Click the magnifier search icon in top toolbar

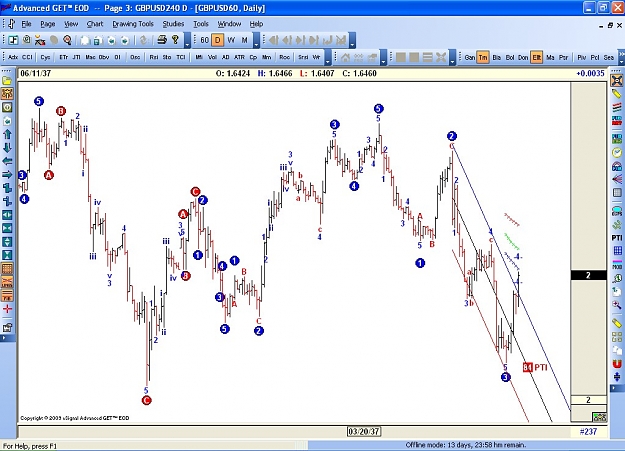point(67,40)
